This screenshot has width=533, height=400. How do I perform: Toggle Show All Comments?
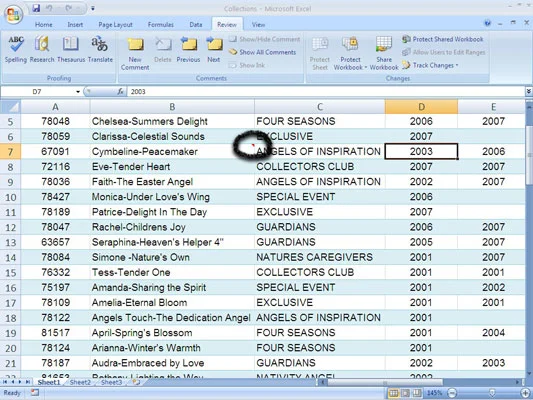coord(262,52)
